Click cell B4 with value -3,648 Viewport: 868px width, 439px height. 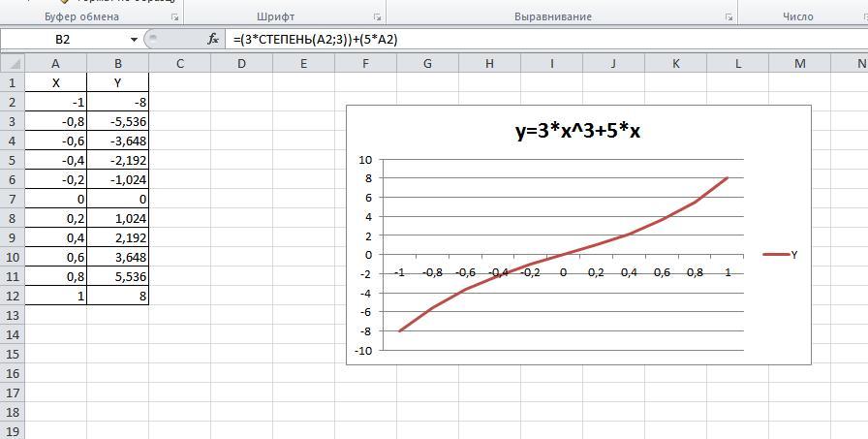(x=117, y=141)
